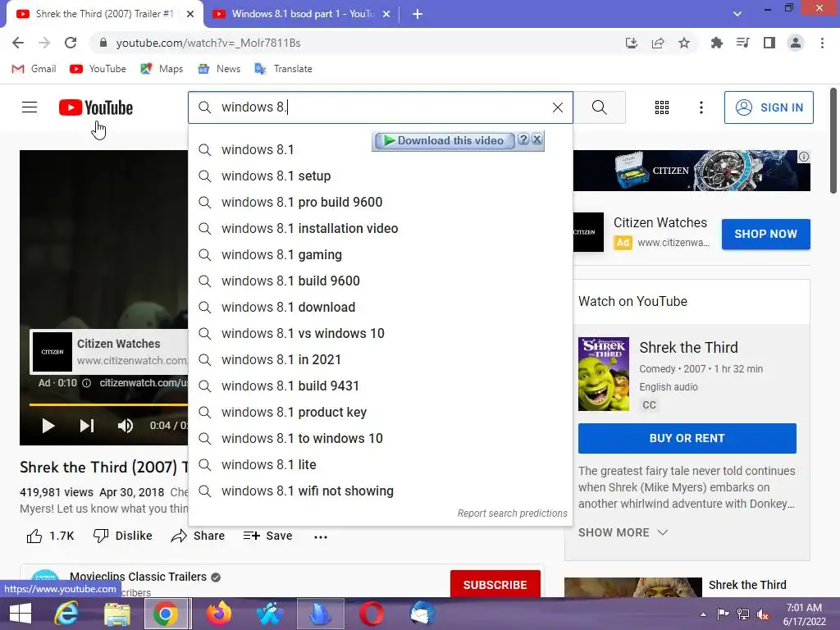Open File Explorer from taskbar
The height and width of the screenshot is (630, 840).
click(x=116, y=614)
